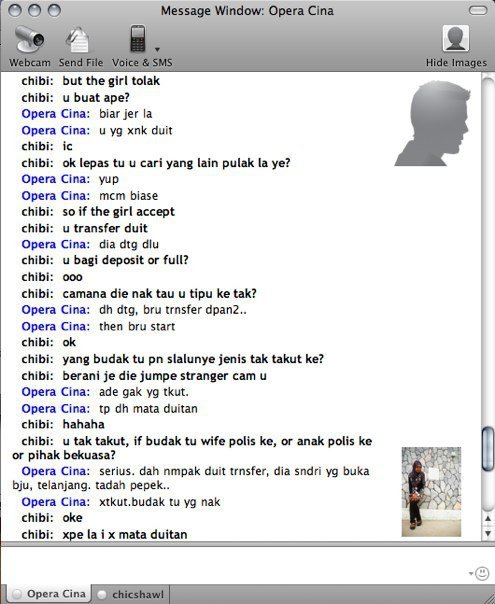
Task: Open Voice & SMS phone icon
Action: 138,38
